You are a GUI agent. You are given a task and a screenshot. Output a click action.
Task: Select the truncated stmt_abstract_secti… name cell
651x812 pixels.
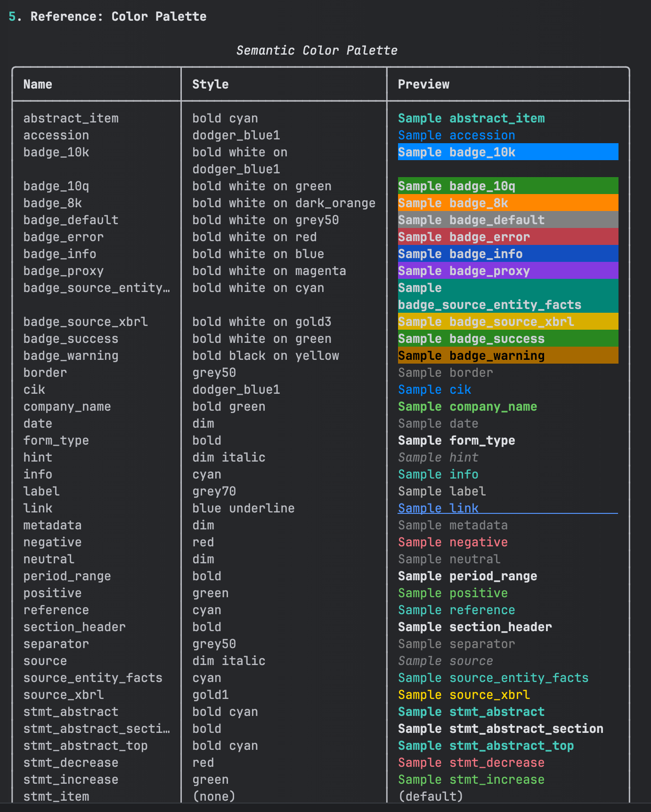coord(97,729)
